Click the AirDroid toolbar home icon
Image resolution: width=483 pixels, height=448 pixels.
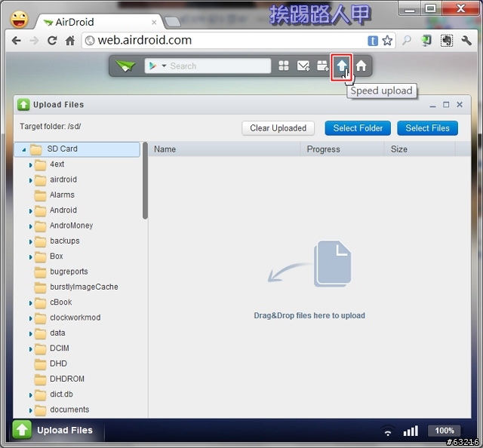361,66
